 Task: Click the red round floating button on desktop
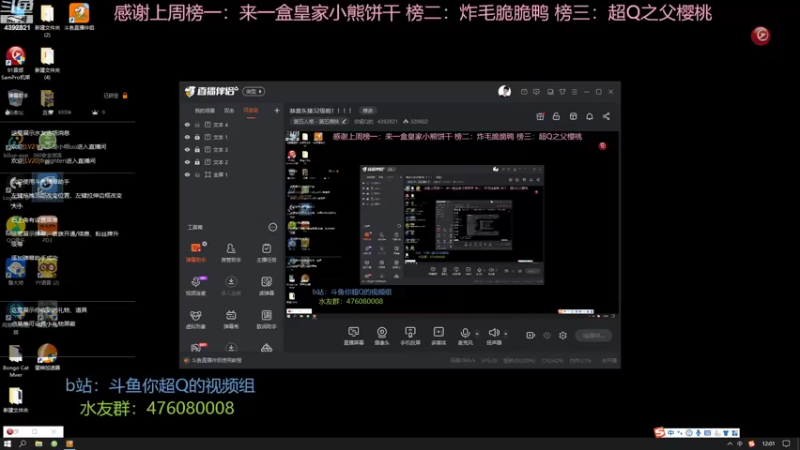(760, 35)
